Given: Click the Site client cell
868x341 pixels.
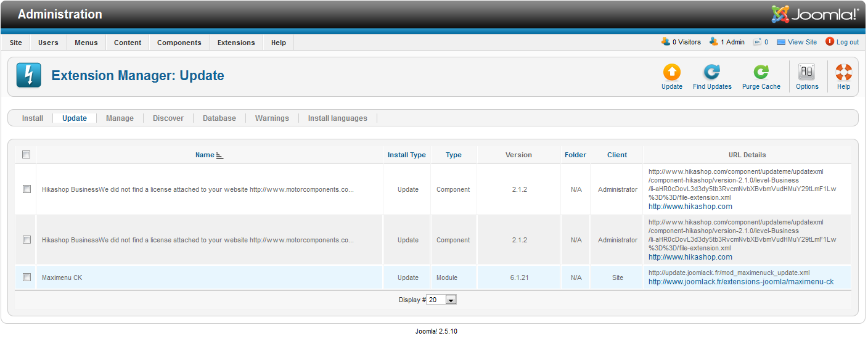Looking at the screenshot, I should 618,277.
